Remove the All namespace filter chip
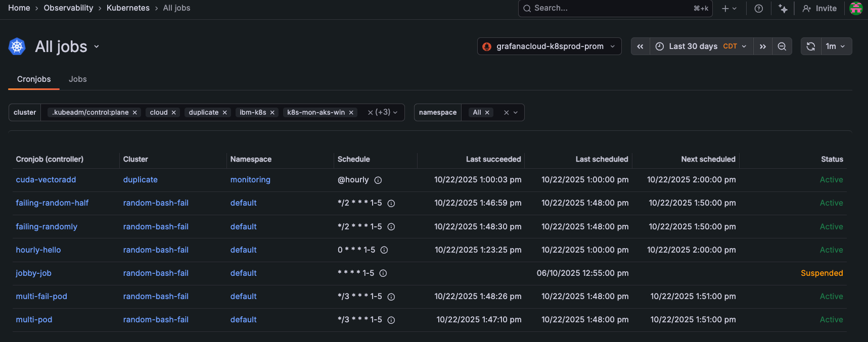 point(487,113)
